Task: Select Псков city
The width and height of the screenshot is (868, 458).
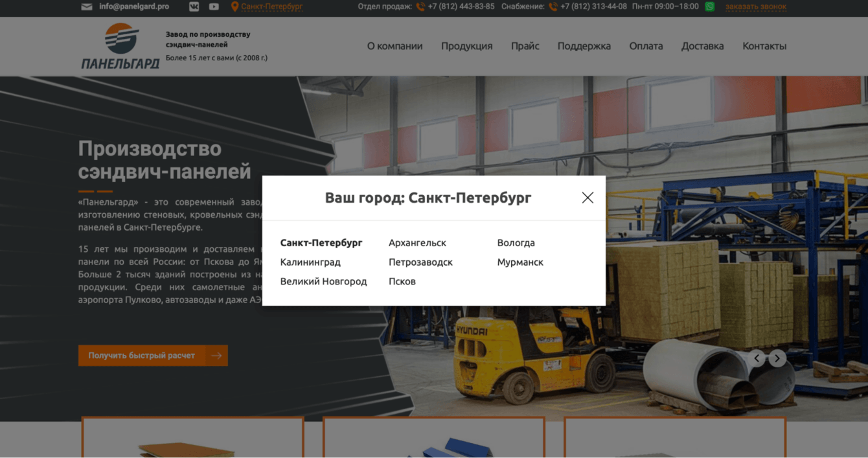Action: [x=402, y=282]
